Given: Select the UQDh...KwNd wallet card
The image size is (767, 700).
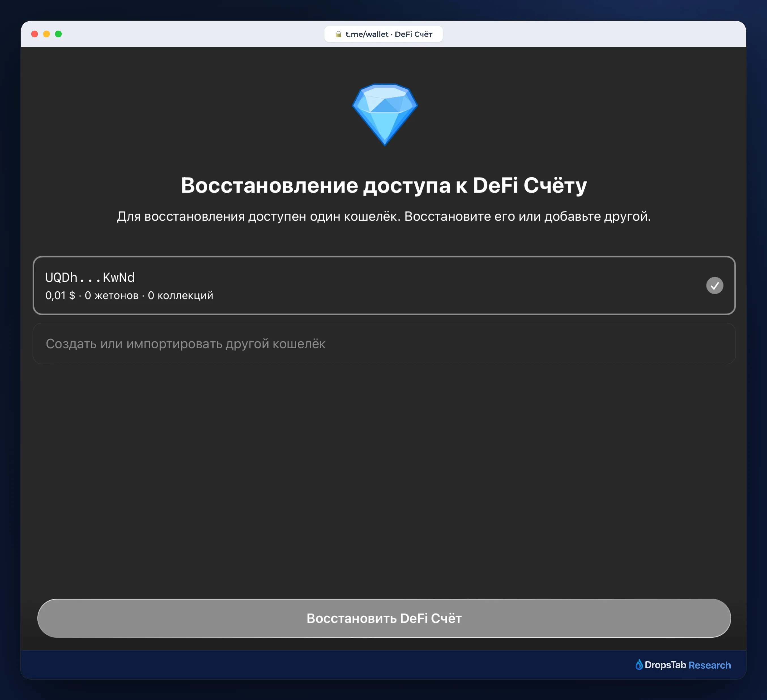Looking at the screenshot, I should (x=384, y=285).
